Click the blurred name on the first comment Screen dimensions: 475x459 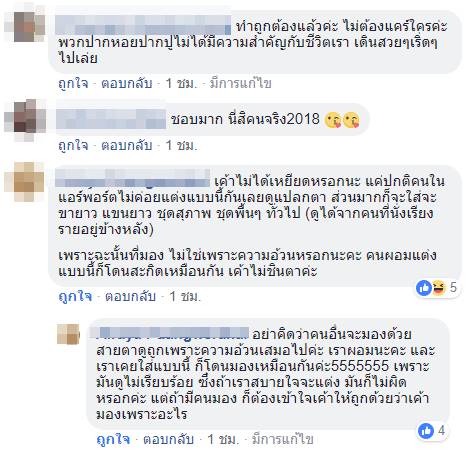coord(143,25)
